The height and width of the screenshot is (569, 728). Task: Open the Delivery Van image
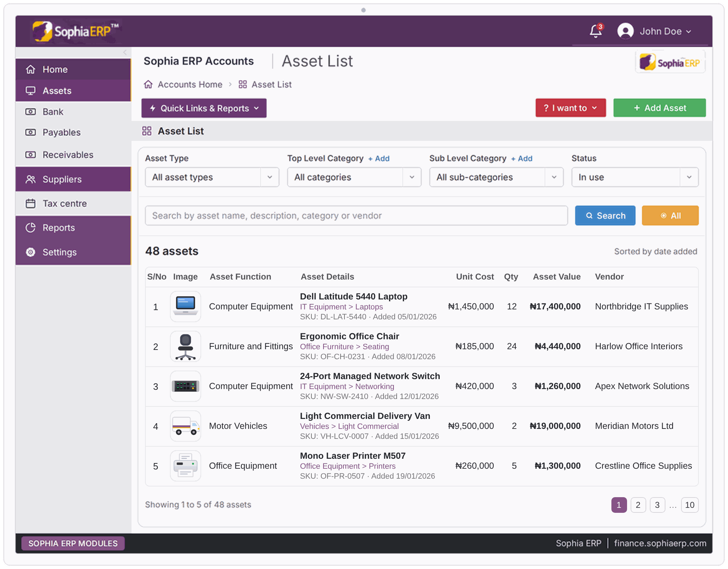(186, 426)
